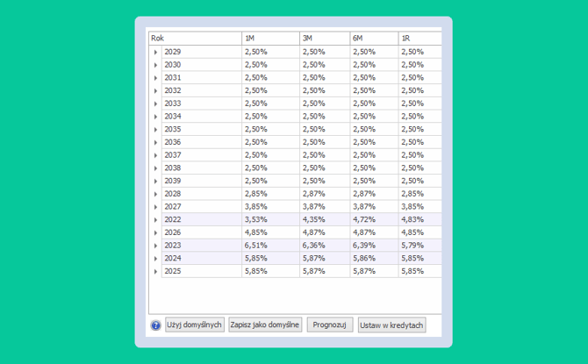
Task: Click the 6M column header
Action: (374, 39)
